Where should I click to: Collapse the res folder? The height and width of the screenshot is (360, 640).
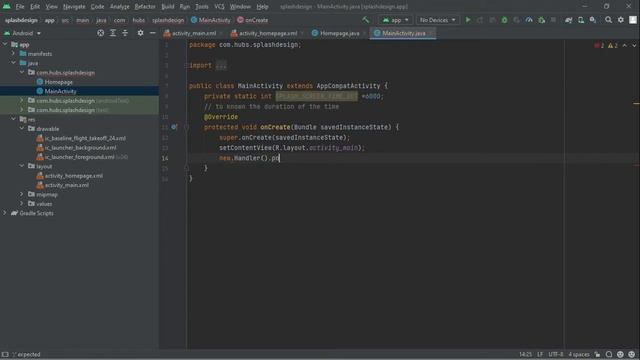click(x=13, y=119)
